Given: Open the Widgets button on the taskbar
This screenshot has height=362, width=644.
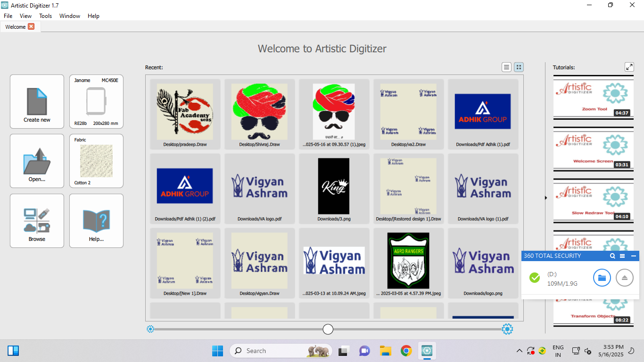Looking at the screenshot, I should [x=13, y=351].
